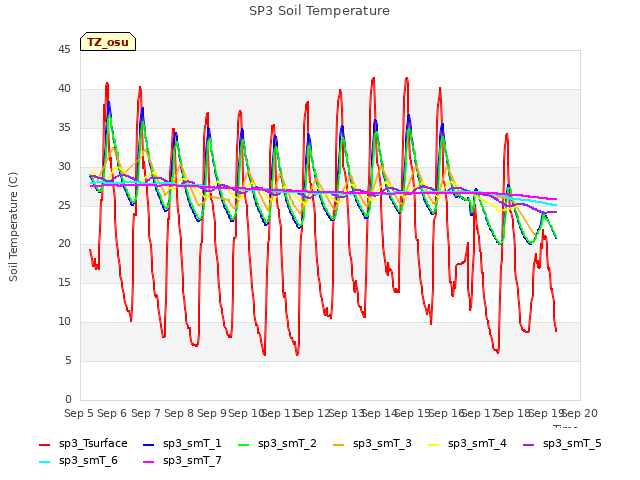Click the 0 y-axis tick label
The image size is (640, 480).
tap(68, 400)
